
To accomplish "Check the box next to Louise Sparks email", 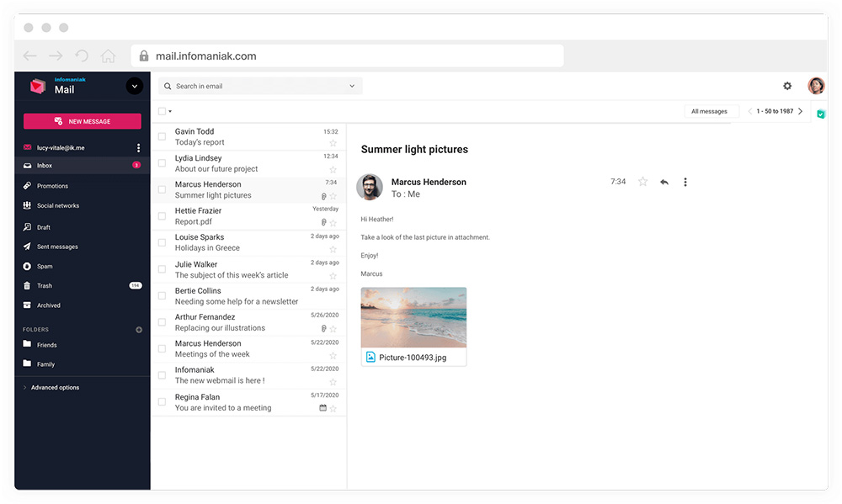I will 162,242.
